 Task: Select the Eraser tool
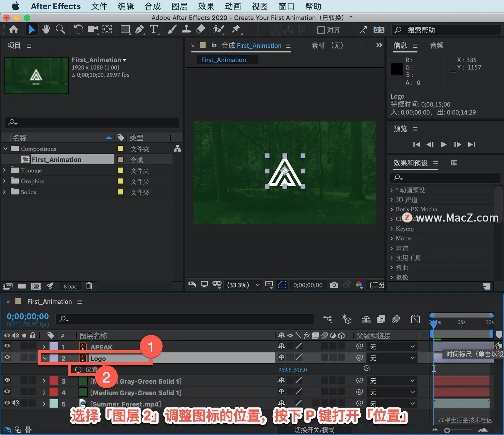200,30
